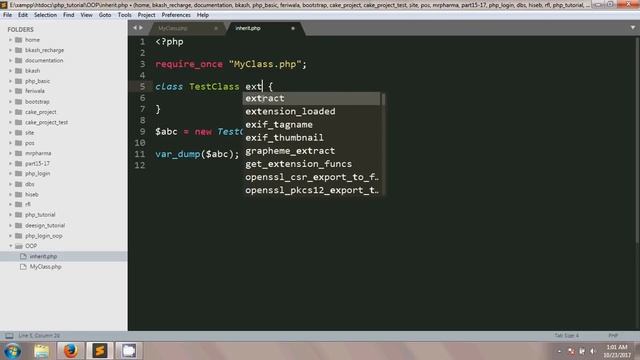The image size is (640, 360).
Task: Choose get_extension_funcs autocomplete suggestion
Action: pyautogui.click(x=311, y=164)
